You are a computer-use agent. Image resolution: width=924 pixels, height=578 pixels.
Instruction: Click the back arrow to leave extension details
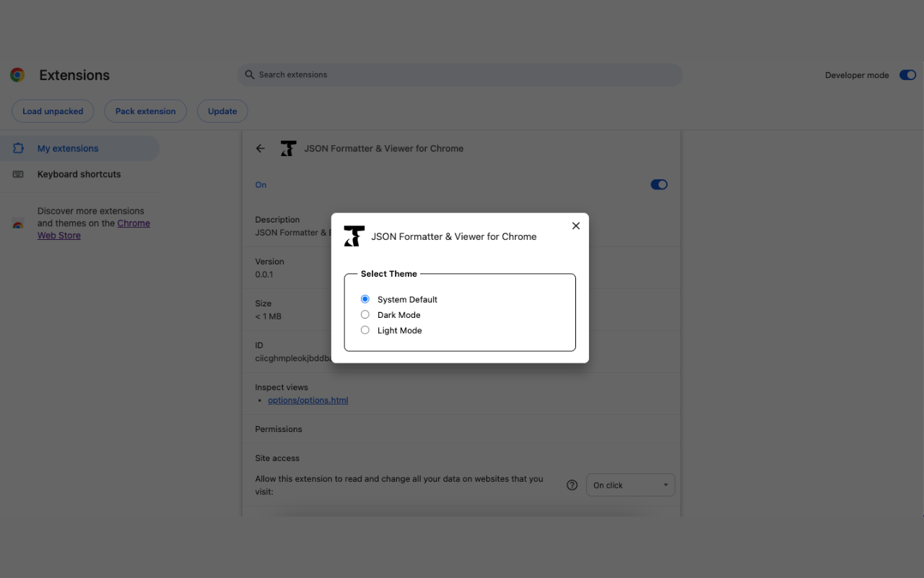click(260, 148)
